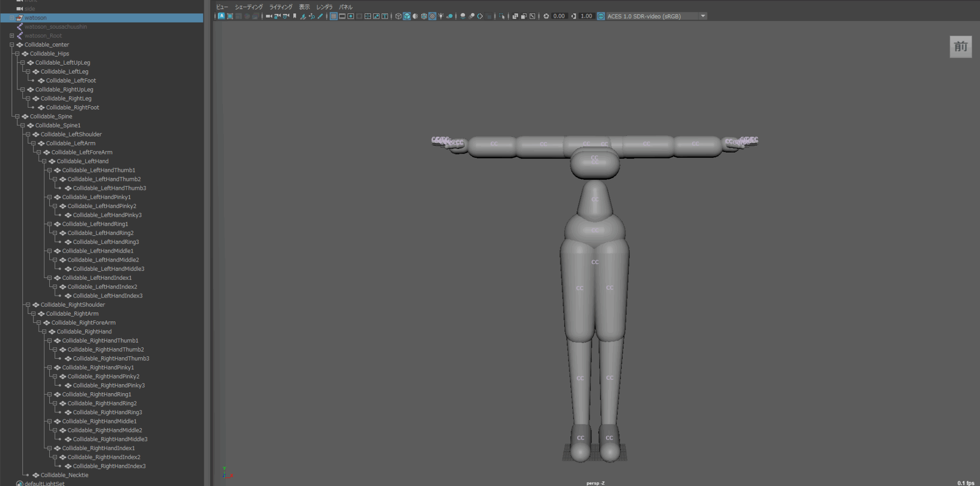Collapse the Collidable_LeftHand tree node
The height and width of the screenshot is (486, 980).
pos(44,161)
